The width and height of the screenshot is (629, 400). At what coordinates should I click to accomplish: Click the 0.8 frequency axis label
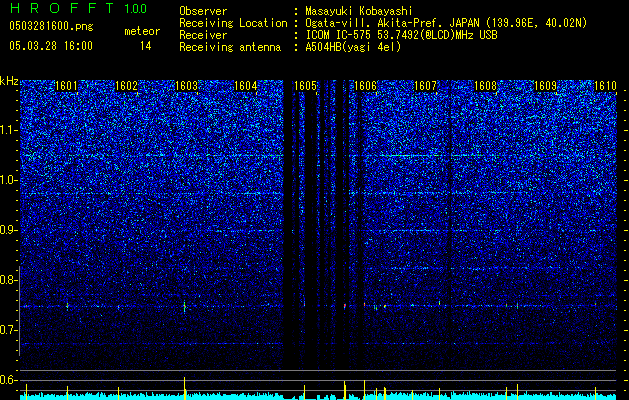click(x=9, y=280)
